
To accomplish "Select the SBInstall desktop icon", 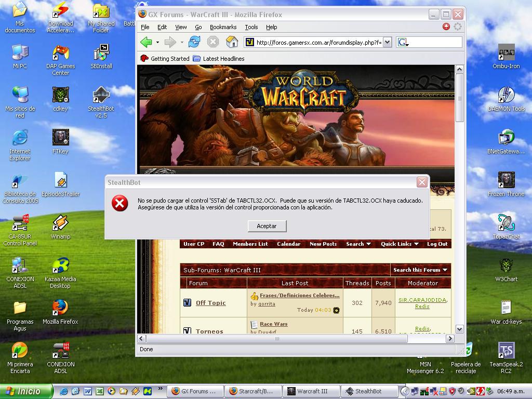I will 101,56.
